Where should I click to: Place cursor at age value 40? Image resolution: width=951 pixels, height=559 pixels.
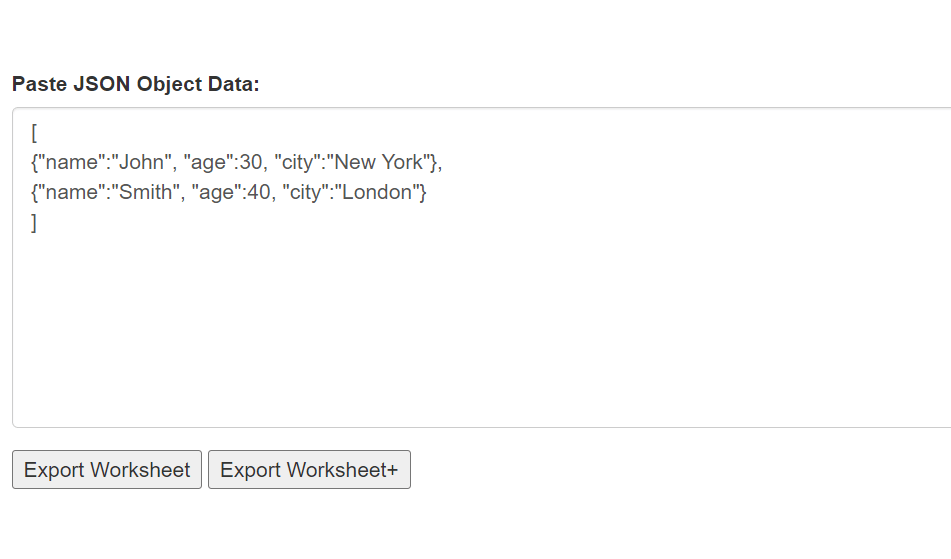tap(258, 192)
